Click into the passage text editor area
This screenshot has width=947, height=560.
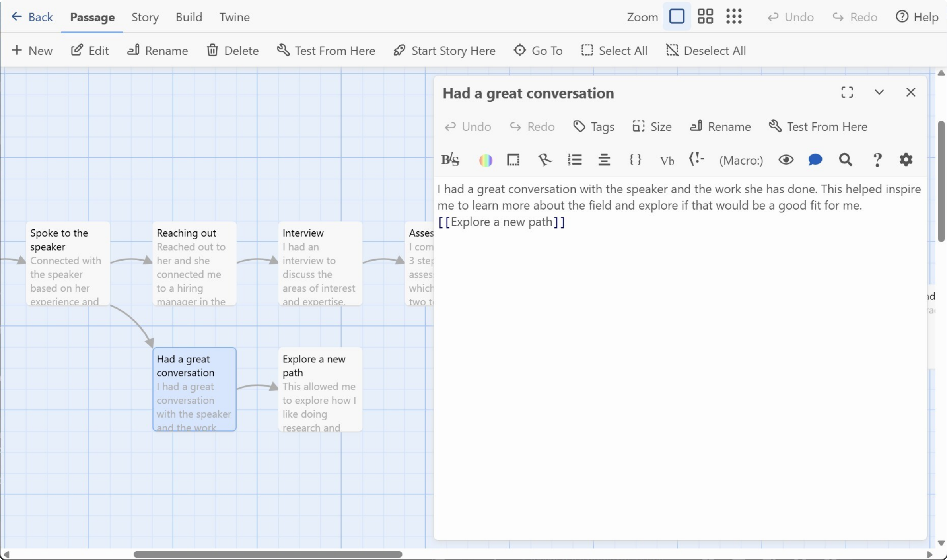[x=680, y=358]
